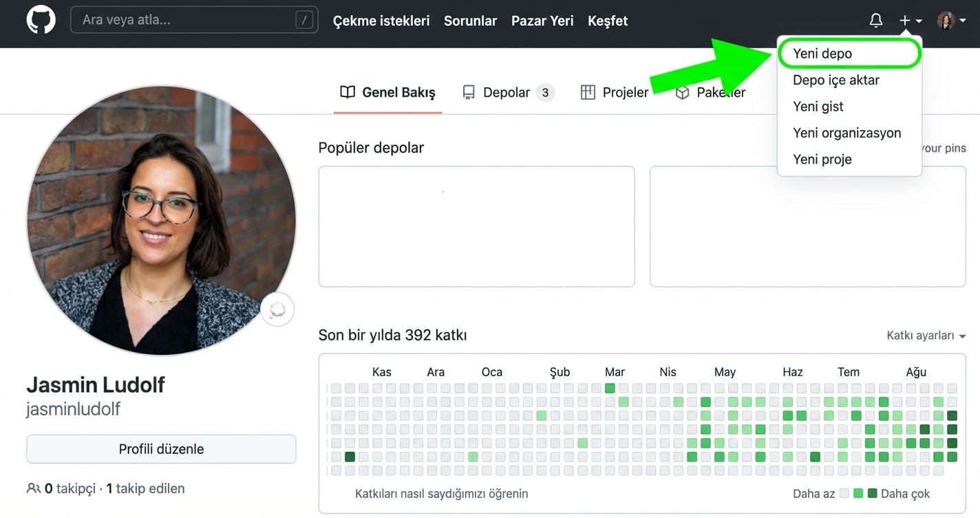Click the camera badge on profile photo
This screenshot has width=980, height=518.
pyautogui.click(x=277, y=309)
